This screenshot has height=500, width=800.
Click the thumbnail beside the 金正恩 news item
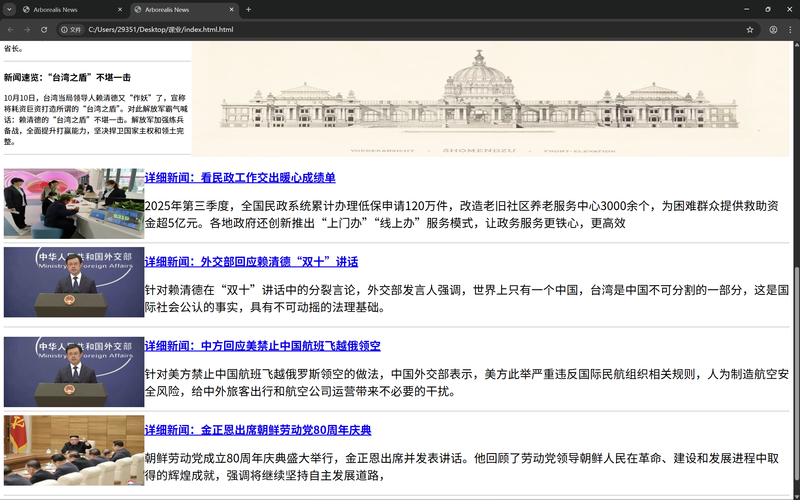(73, 450)
